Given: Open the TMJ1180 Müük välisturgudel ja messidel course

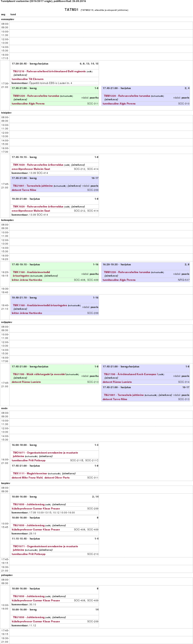Looking at the screenshot, I should point(39,374).
